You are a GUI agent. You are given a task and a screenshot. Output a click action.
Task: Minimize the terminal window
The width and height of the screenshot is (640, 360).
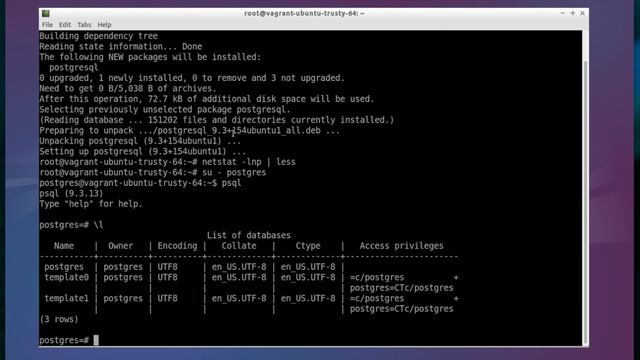(562, 13)
